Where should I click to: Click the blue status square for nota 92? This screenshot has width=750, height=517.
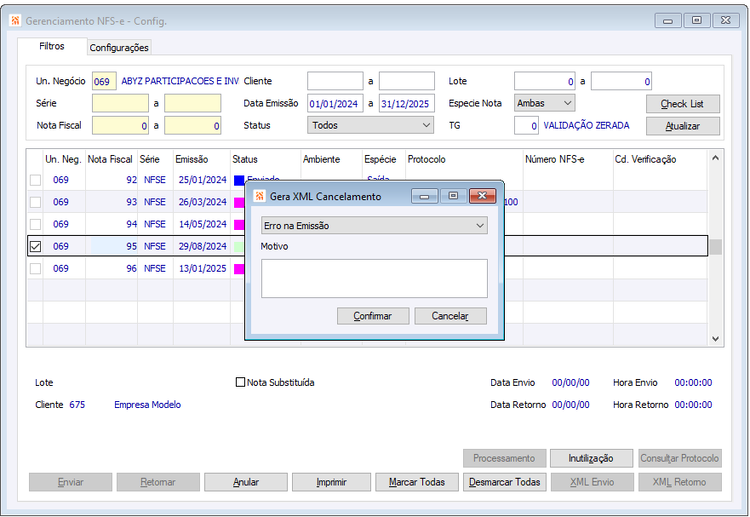click(x=239, y=180)
